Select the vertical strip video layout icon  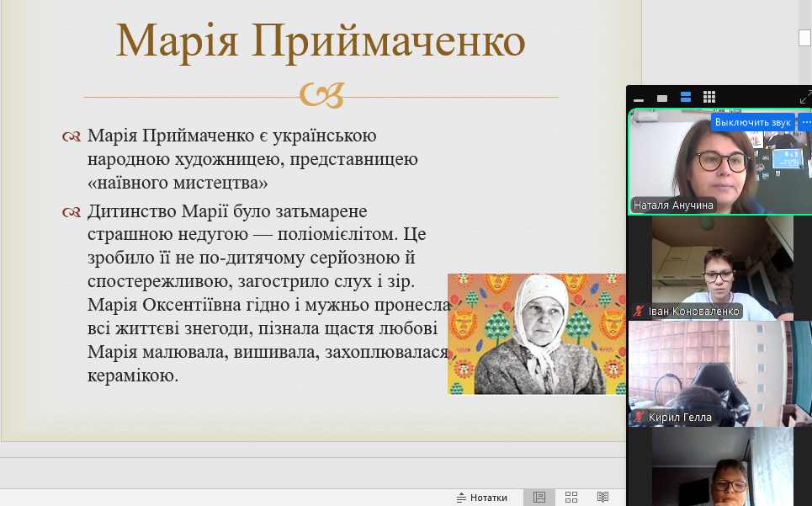click(x=686, y=97)
